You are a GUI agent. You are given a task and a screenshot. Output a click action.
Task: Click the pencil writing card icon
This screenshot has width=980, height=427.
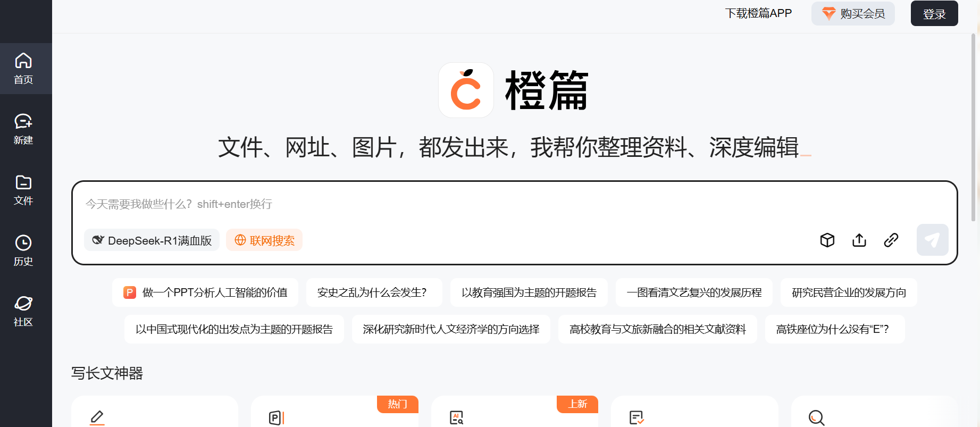pos(97,418)
